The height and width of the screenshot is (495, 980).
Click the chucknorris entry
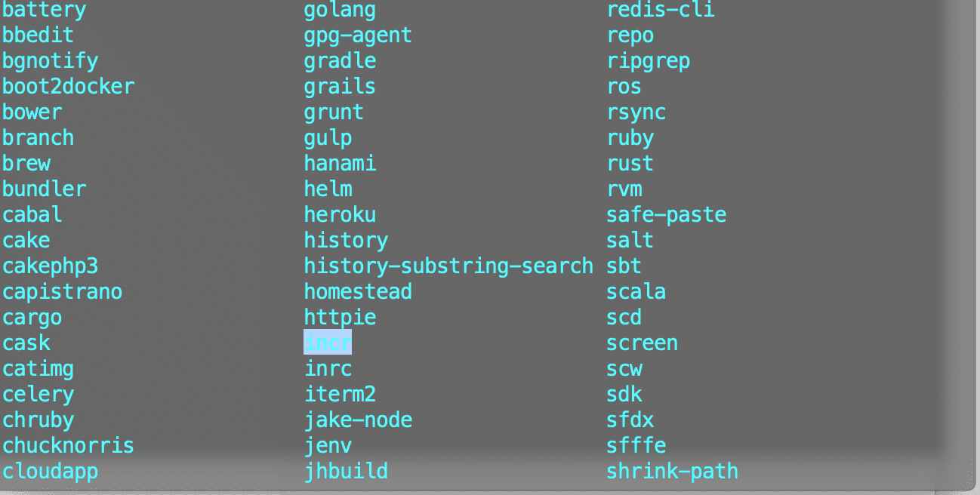(69, 445)
